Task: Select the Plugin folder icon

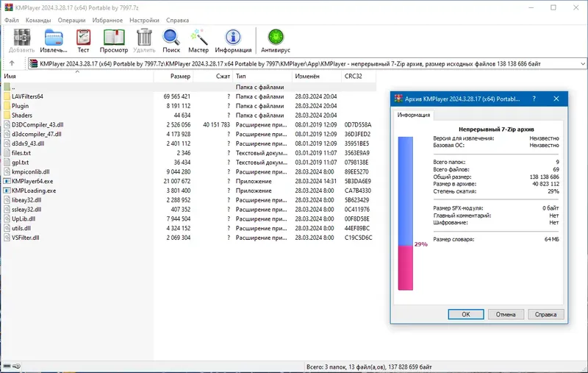Action: pos(7,106)
